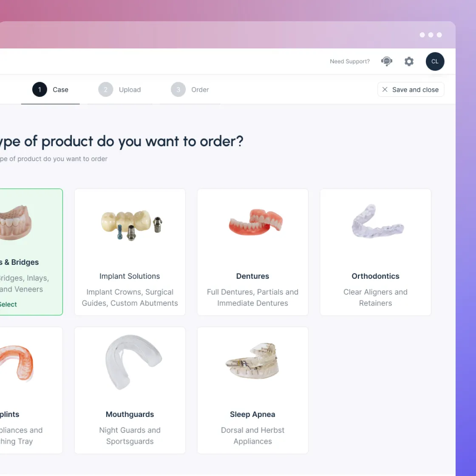Choose the Splints card with orange tray
476x476 pixels.
tap(31, 390)
